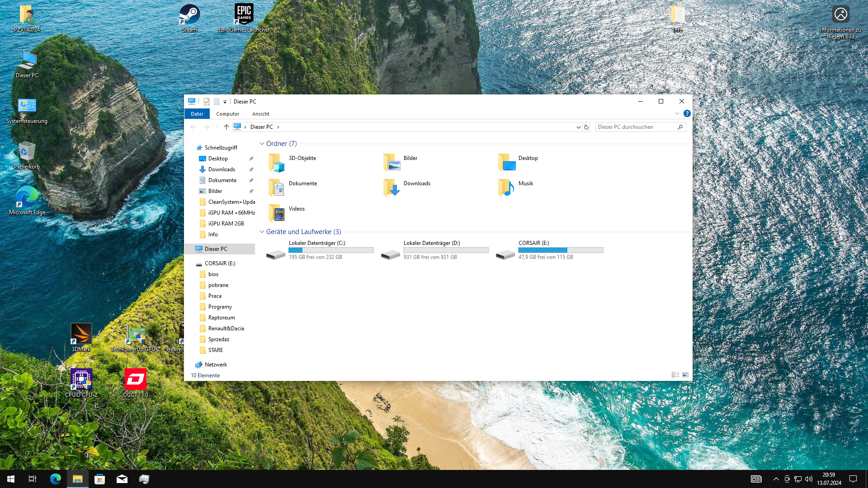Select Netzwerk in navigation pane
The image size is (868, 488).
pos(216,365)
